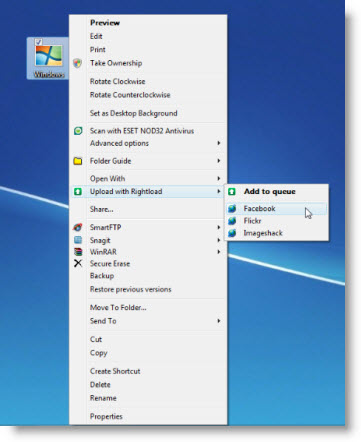Select Rename from the context menu
This screenshot has height=442, width=361.
(103, 398)
